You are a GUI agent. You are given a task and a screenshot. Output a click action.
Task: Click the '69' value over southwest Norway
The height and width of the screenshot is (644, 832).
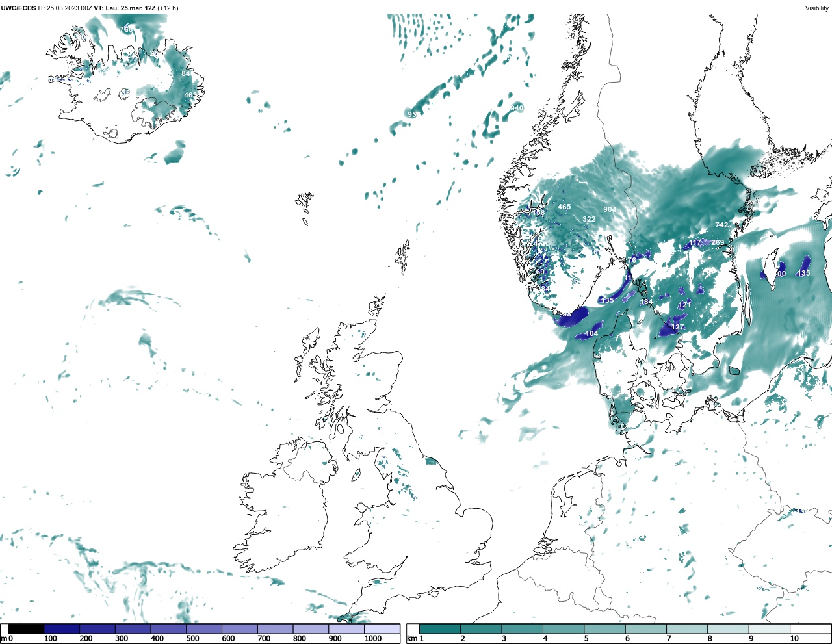pyautogui.click(x=540, y=272)
